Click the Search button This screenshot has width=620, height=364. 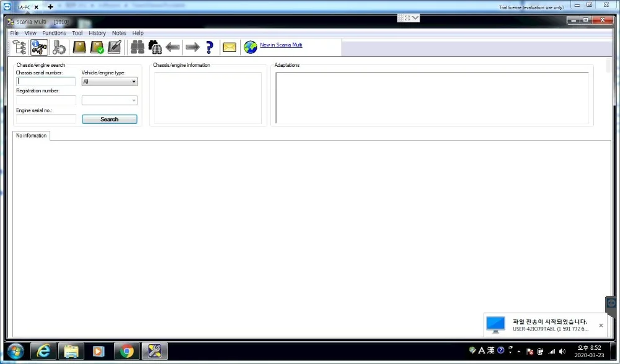(x=110, y=119)
